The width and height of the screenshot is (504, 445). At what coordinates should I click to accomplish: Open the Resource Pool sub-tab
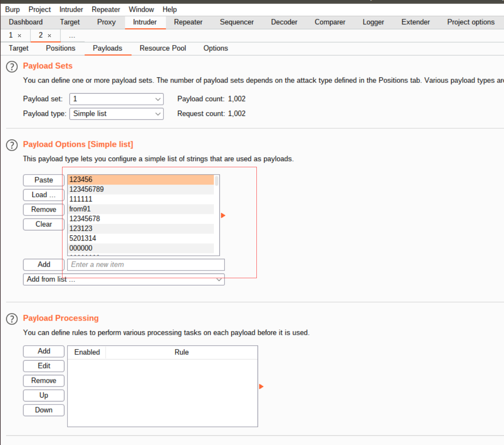tap(163, 49)
